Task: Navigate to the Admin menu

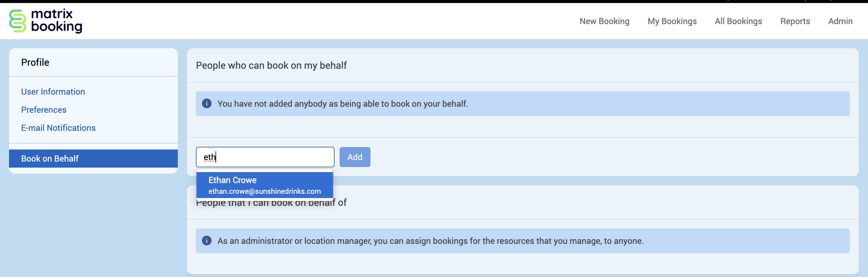Action: (x=840, y=21)
